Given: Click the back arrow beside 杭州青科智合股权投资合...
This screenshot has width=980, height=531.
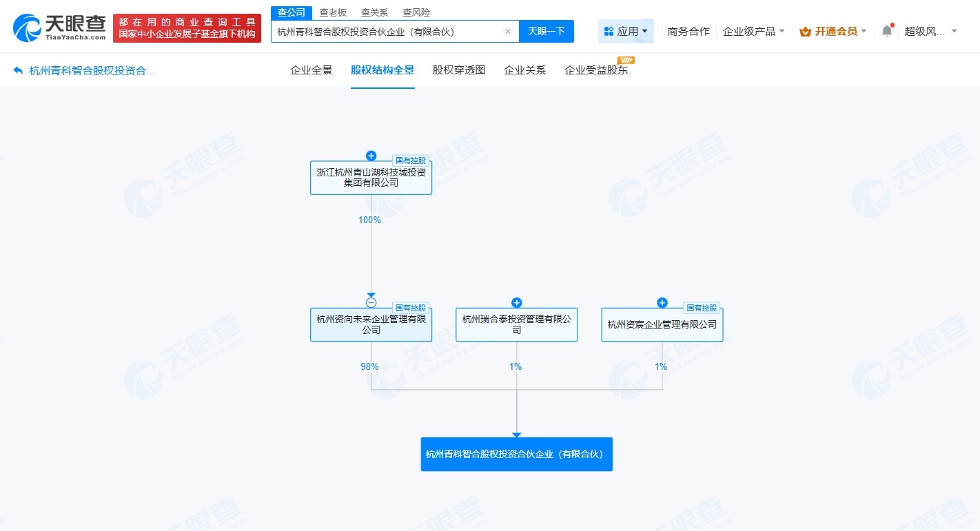Looking at the screenshot, I should (x=16, y=70).
